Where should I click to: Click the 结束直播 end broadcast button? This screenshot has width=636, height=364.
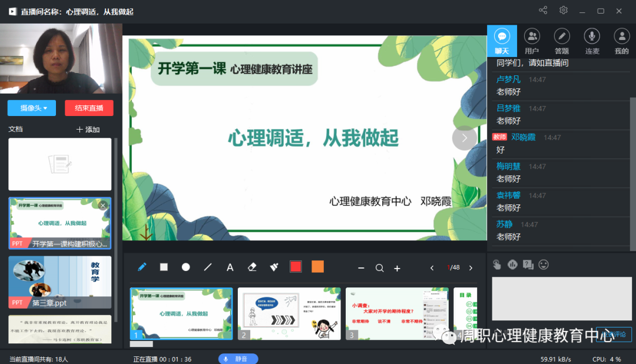(x=89, y=108)
